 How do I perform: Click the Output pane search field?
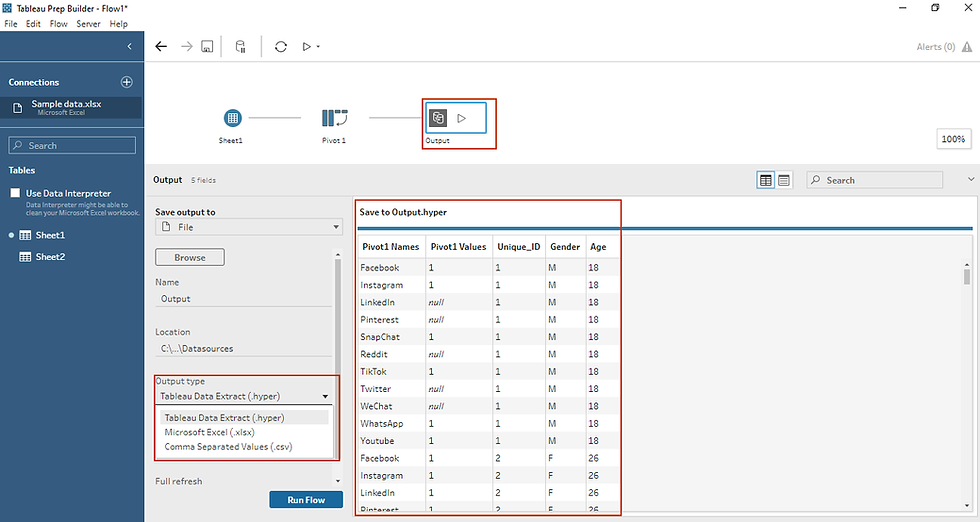pyautogui.click(x=875, y=180)
